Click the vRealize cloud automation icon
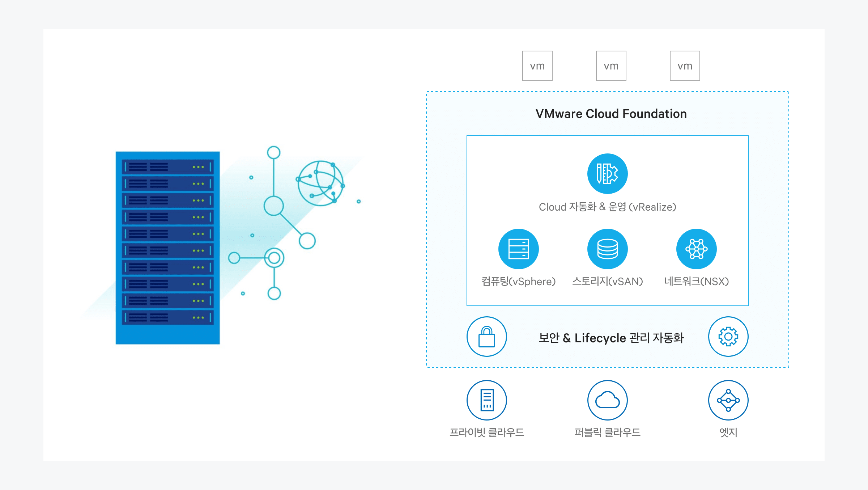 [607, 174]
